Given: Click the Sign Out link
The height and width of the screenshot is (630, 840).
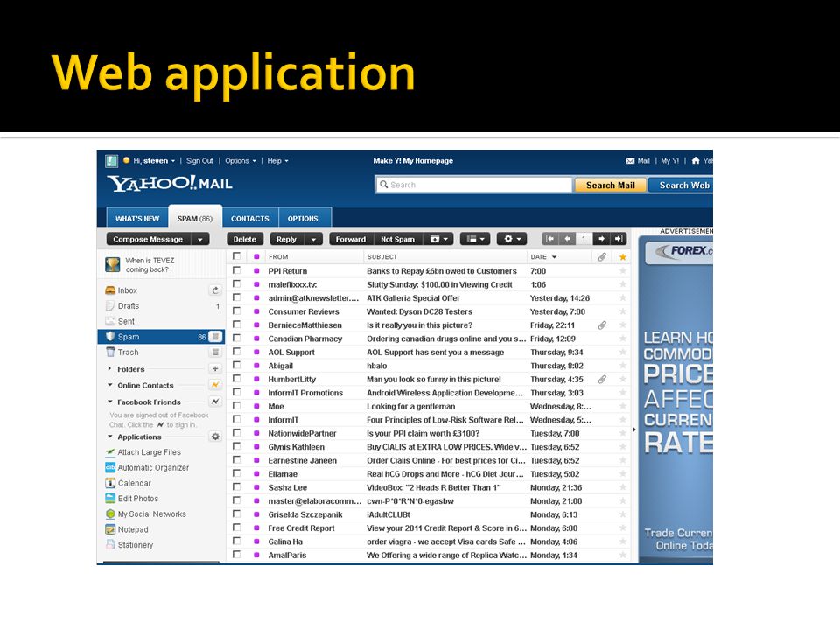Looking at the screenshot, I should [199, 161].
